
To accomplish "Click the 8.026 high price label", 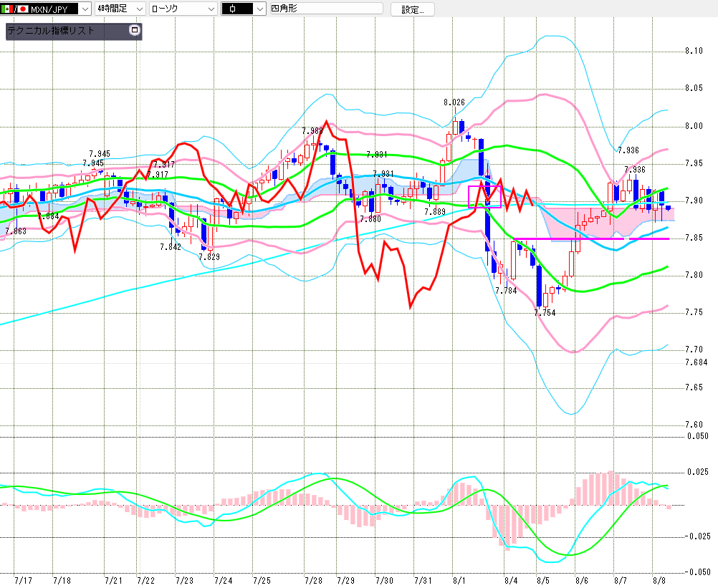I will pos(454,102).
